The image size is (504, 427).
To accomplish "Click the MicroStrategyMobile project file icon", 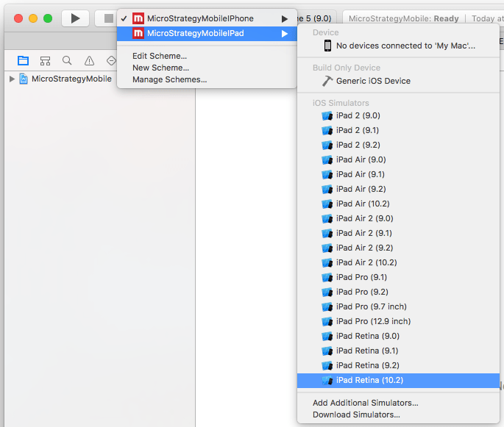I will [x=24, y=79].
